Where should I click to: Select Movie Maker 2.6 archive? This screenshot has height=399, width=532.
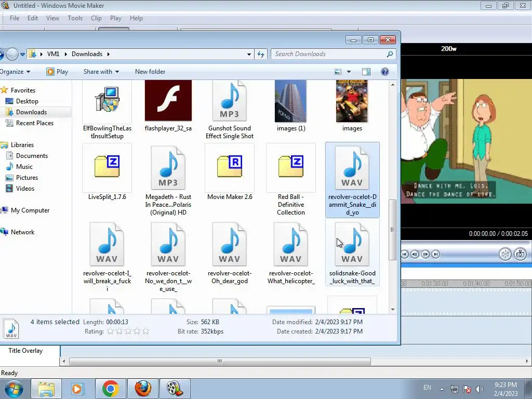(x=230, y=172)
